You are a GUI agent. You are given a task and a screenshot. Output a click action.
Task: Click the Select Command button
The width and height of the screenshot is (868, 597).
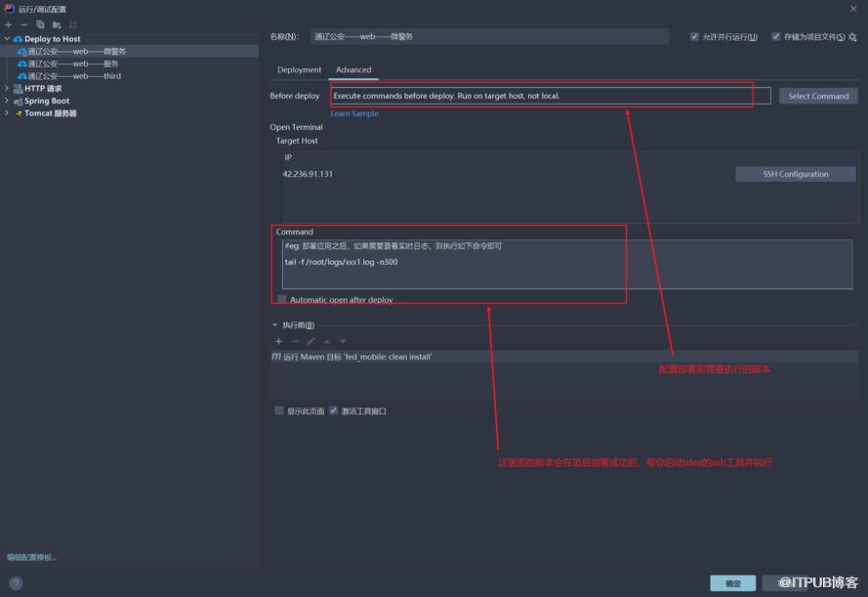(x=818, y=96)
